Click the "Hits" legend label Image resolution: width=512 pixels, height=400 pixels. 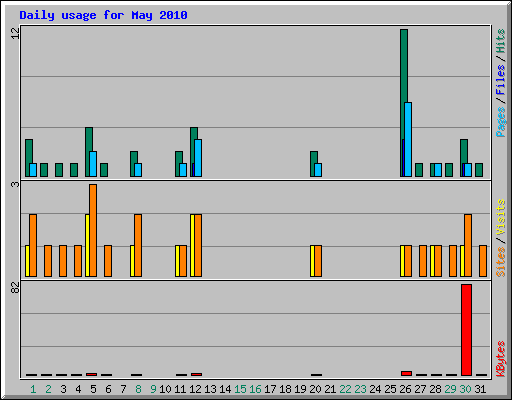click(500, 41)
